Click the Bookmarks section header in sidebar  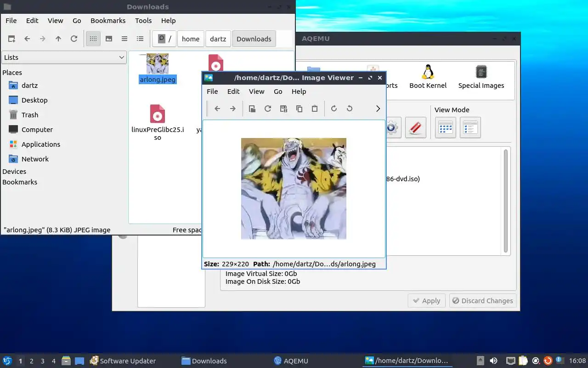pos(20,182)
